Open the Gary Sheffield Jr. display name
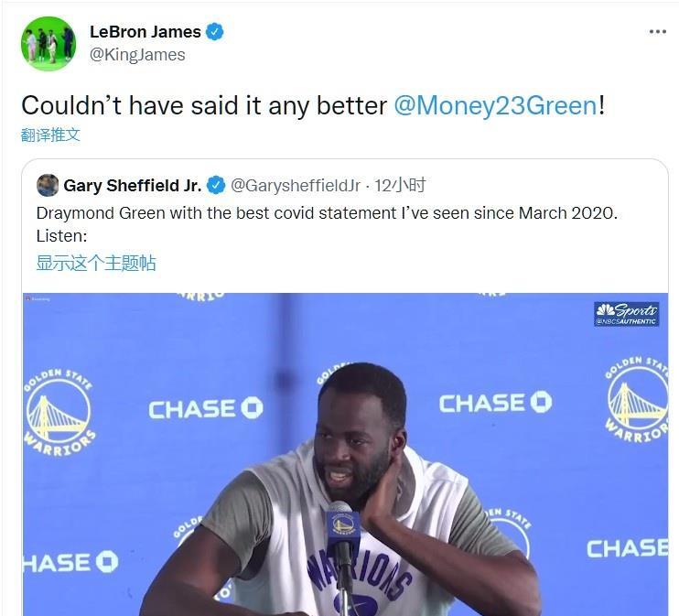Viewport: 679px width, 616px height. pos(133,186)
